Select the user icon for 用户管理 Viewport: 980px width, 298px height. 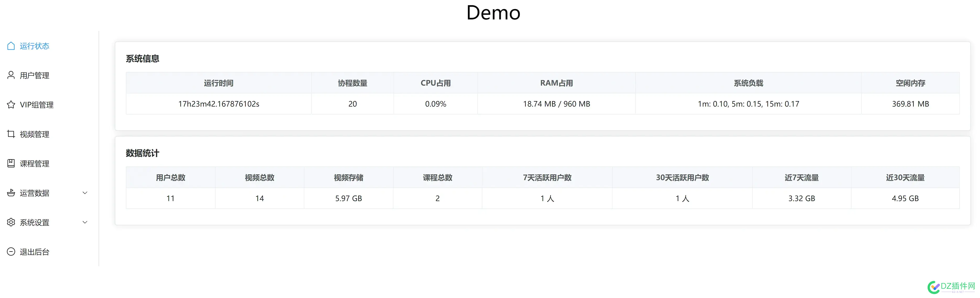pyautogui.click(x=11, y=75)
